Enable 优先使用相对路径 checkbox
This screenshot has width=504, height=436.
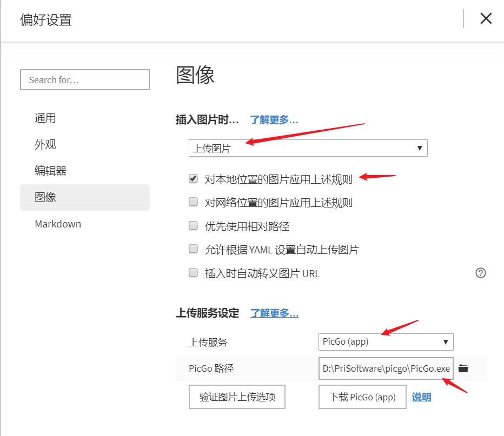(193, 226)
